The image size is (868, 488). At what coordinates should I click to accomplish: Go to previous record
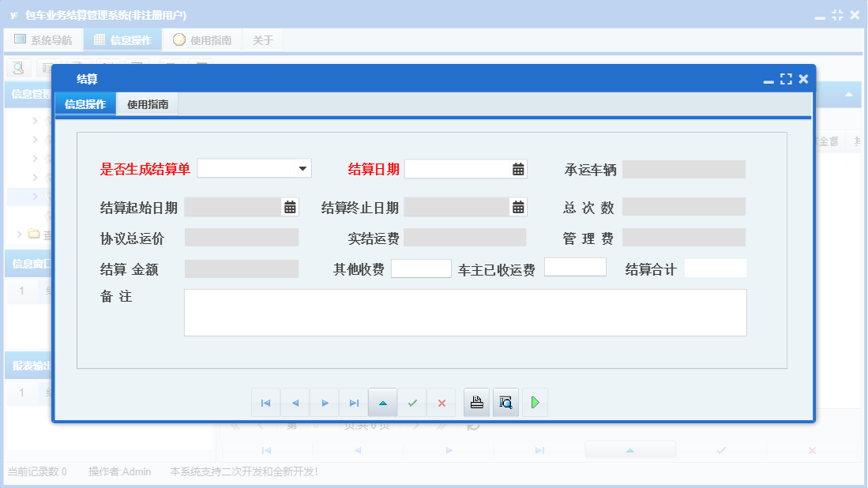point(295,402)
